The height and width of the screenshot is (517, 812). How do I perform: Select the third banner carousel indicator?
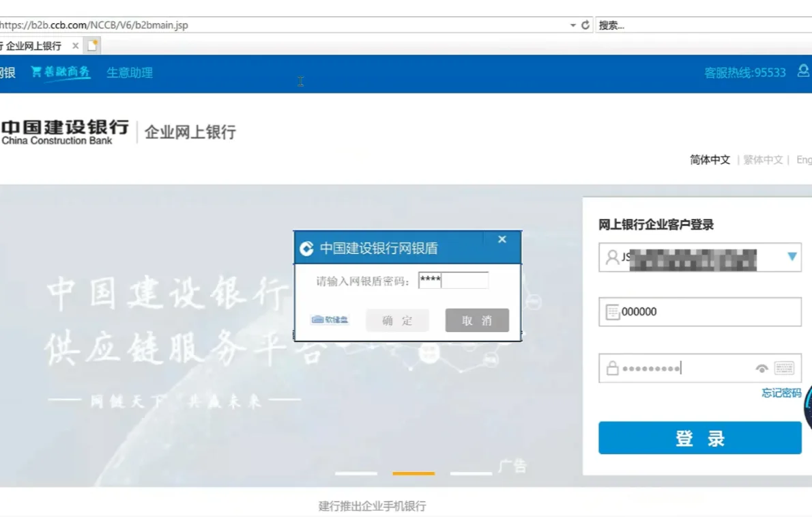point(471,473)
